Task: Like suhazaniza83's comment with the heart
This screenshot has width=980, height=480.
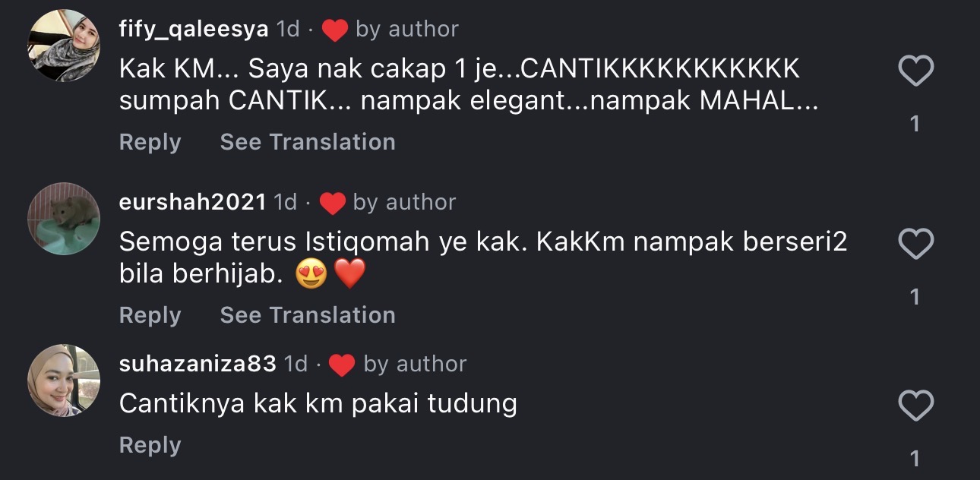Action: click(915, 406)
